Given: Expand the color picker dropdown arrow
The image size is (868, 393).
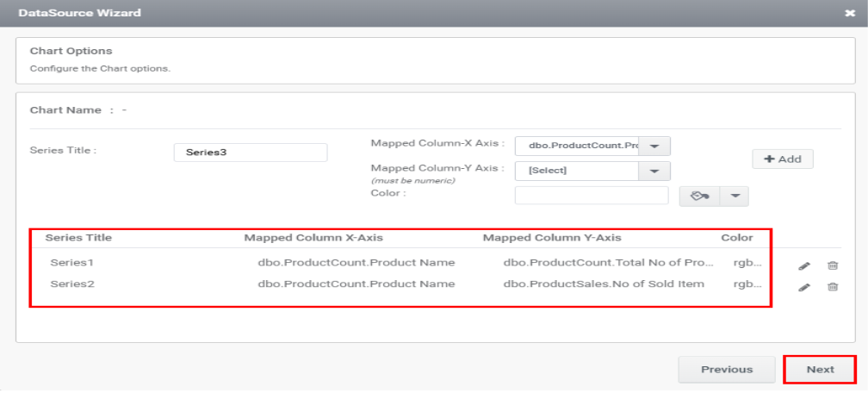Looking at the screenshot, I should coord(735,196).
